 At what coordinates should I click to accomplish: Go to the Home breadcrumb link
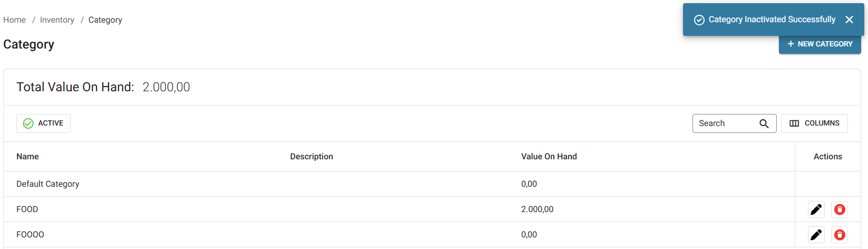click(14, 20)
